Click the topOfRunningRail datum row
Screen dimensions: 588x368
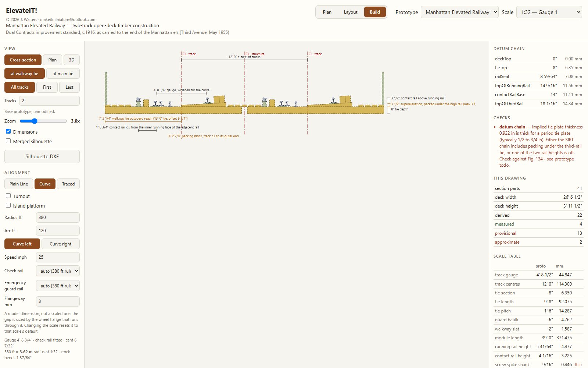[x=538, y=86]
